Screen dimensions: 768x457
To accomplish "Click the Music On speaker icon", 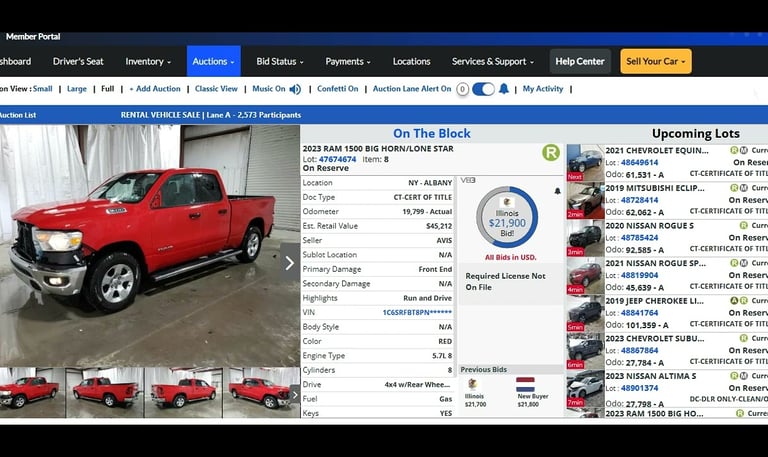I will point(295,89).
